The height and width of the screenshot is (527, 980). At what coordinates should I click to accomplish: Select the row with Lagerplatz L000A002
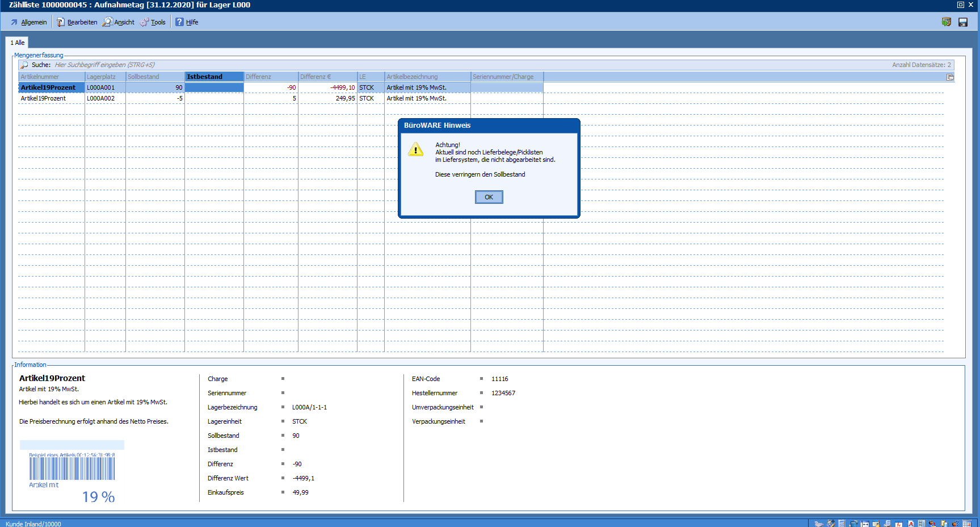(100, 98)
